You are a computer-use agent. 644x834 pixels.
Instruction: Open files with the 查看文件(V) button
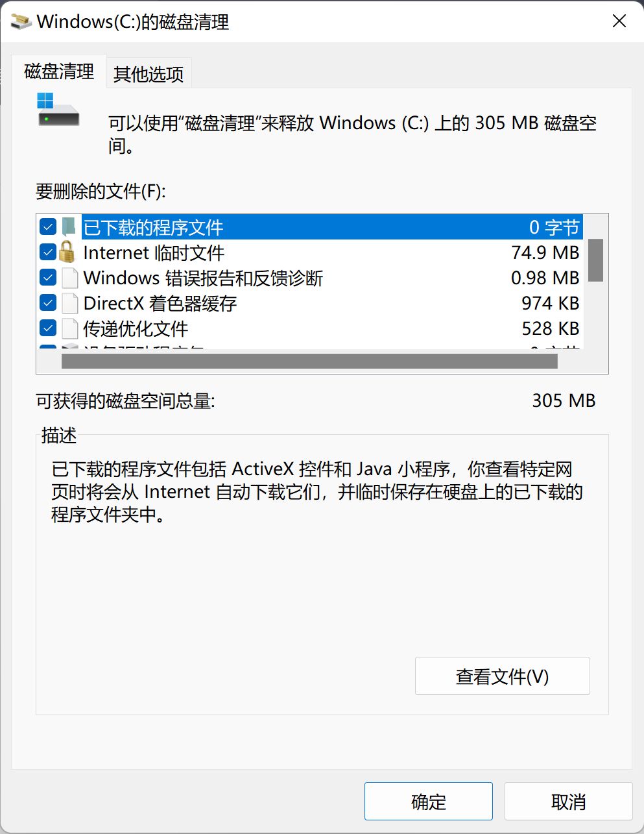[502, 676]
